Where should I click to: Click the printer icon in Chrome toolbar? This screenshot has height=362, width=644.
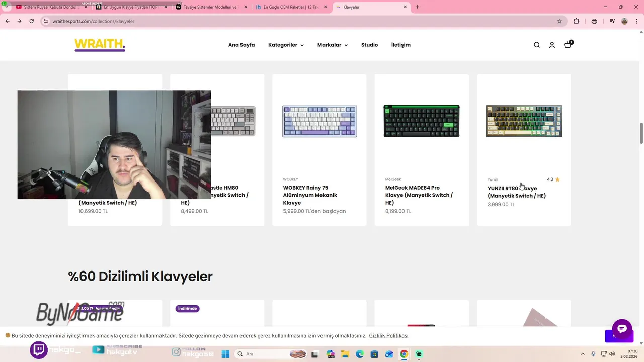tap(594, 21)
